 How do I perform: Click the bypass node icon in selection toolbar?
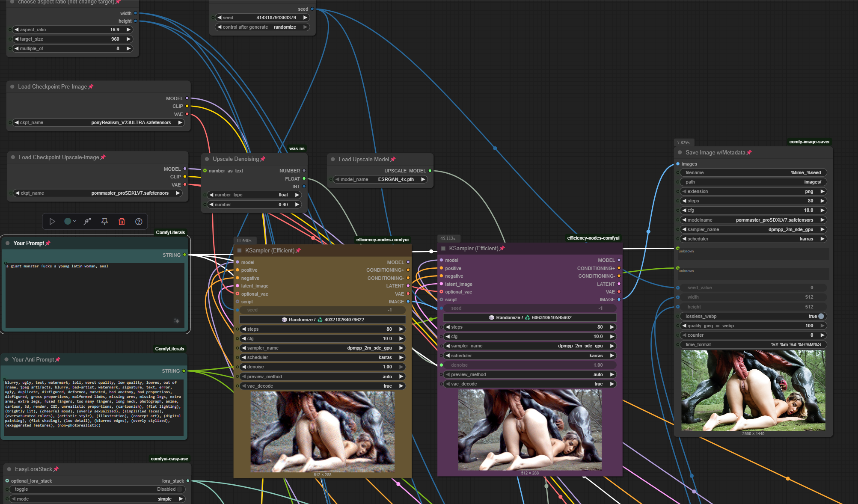[87, 222]
